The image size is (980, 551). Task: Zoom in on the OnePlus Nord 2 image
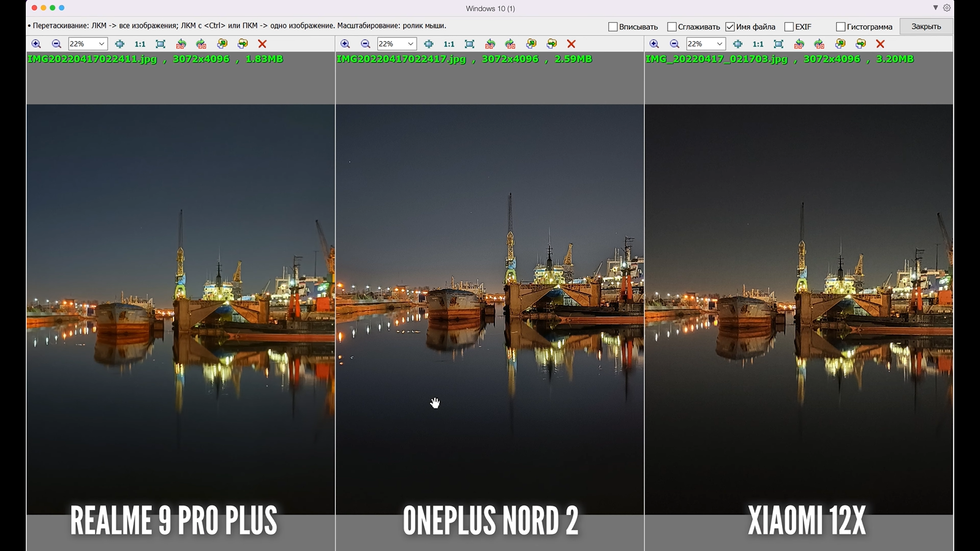345,44
